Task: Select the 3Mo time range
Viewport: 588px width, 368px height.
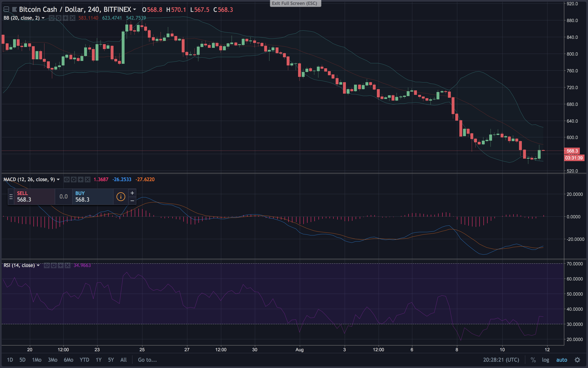Action: click(52, 360)
